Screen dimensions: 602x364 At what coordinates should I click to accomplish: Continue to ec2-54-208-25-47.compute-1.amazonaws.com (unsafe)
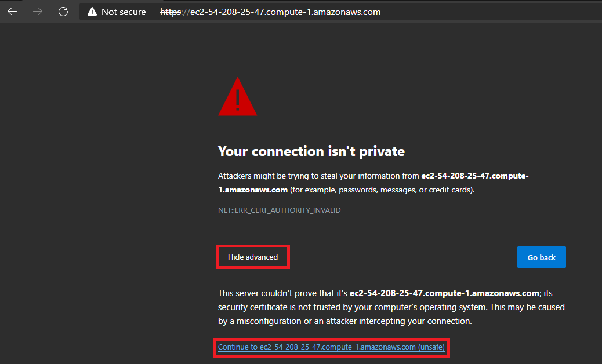[x=331, y=348]
